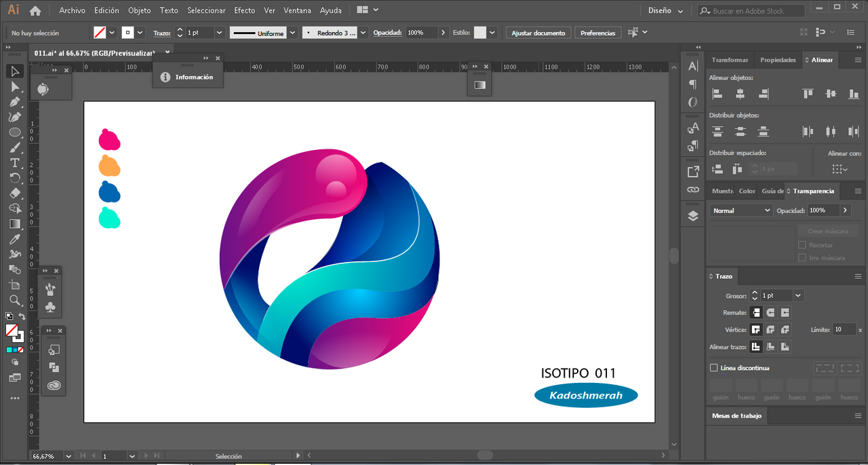Screen dimensions: 868x465
Task: Select round join Vértice option
Action: pos(770,330)
